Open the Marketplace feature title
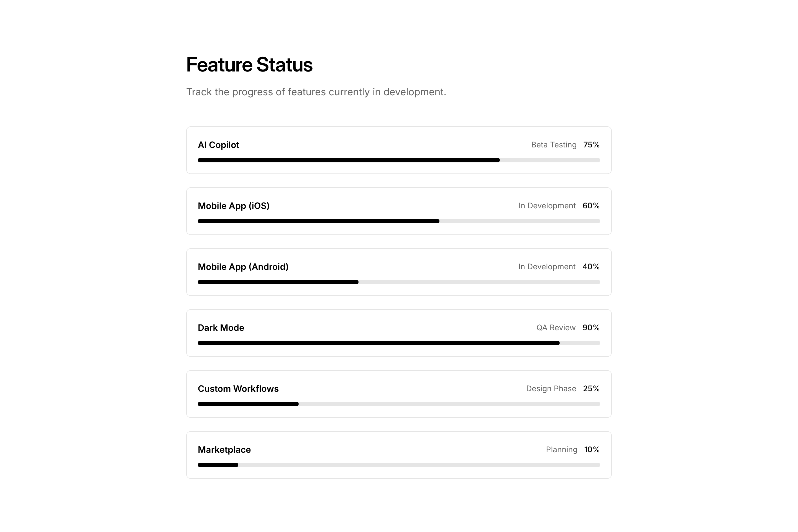 coord(224,450)
